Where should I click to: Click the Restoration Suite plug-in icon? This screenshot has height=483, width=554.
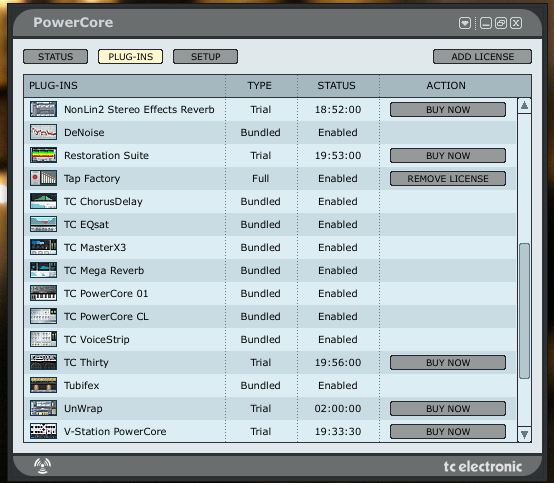pos(43,155)
